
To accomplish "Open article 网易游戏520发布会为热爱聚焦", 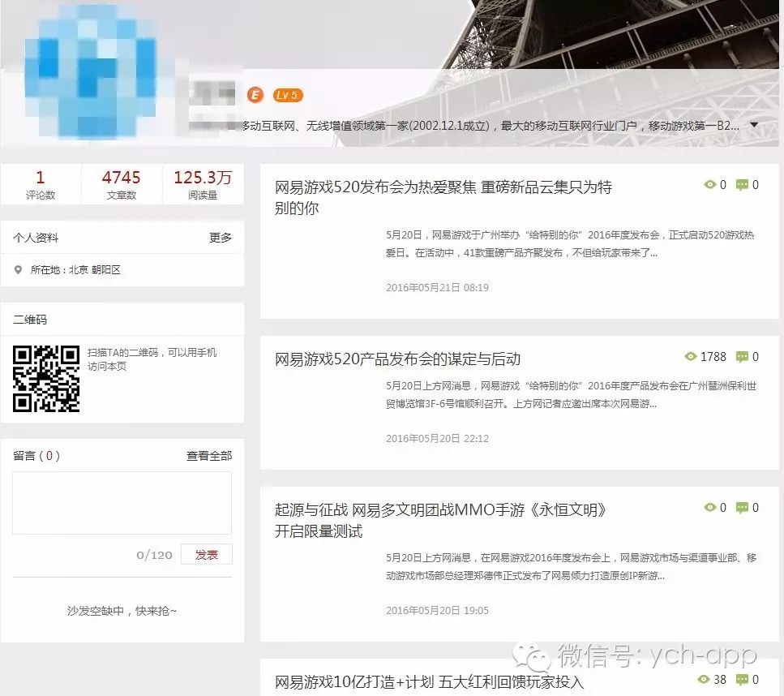I will coord(443,197).
